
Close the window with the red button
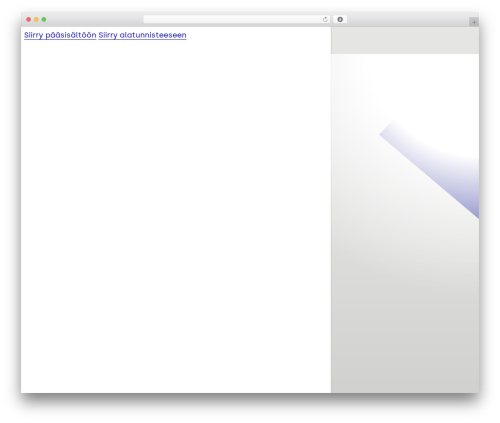[29, 20]
